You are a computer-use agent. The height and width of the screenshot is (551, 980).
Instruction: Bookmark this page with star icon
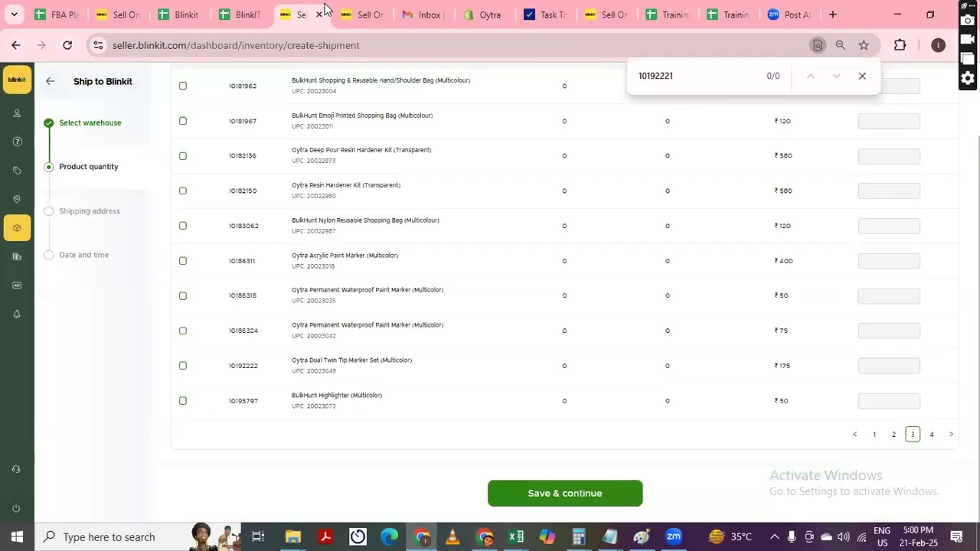tap(864, 45)
